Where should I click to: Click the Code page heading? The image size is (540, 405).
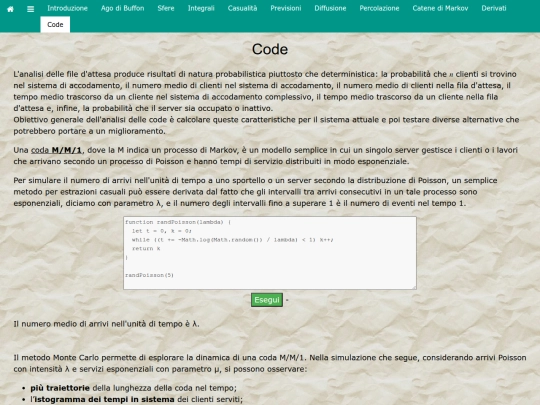point(270,49)
